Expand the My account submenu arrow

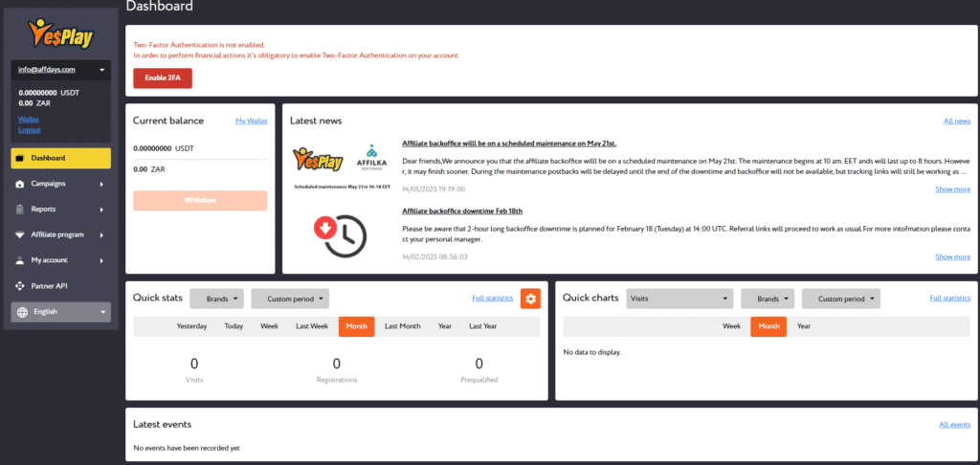click(101, 260)
